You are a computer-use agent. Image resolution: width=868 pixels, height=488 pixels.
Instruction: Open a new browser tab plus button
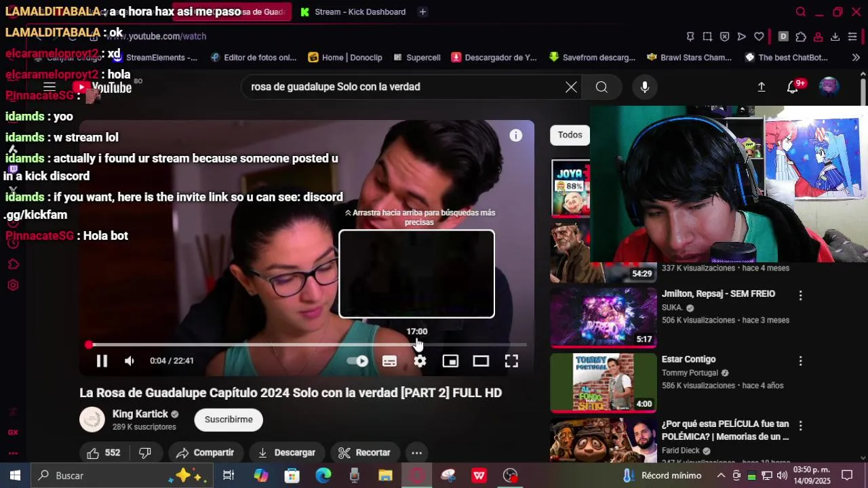coord(422,12)
